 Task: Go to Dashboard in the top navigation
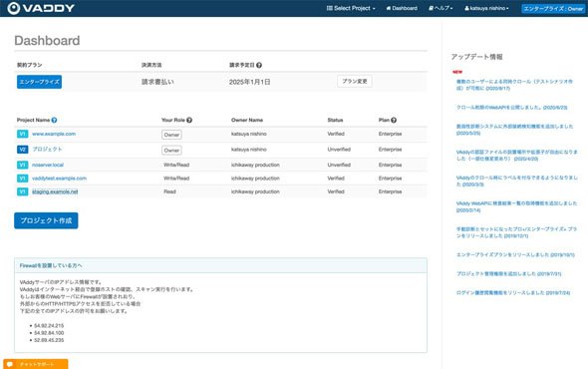[402, 8]
